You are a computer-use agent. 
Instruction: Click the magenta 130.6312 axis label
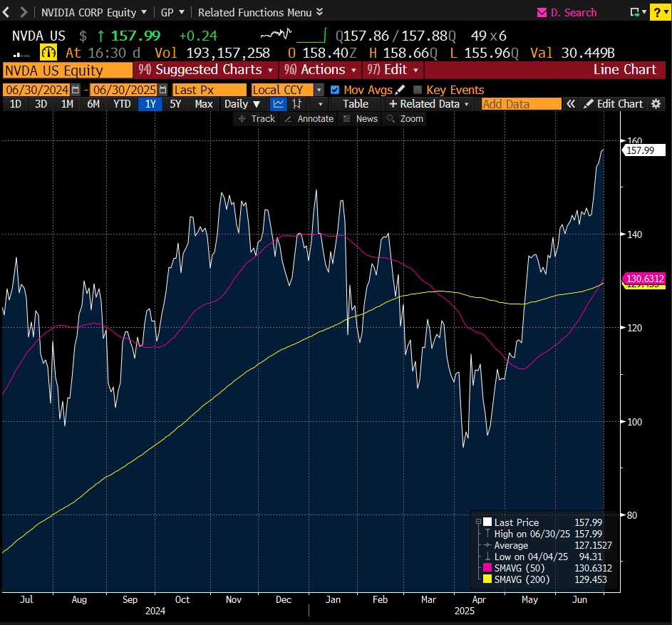tap(643, 279)
